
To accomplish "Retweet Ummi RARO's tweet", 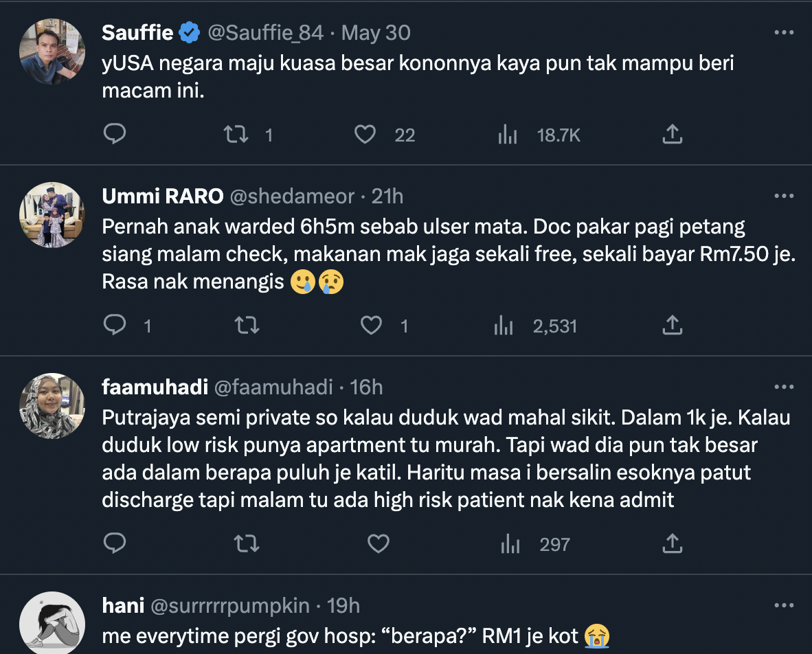I will point(247,325).
